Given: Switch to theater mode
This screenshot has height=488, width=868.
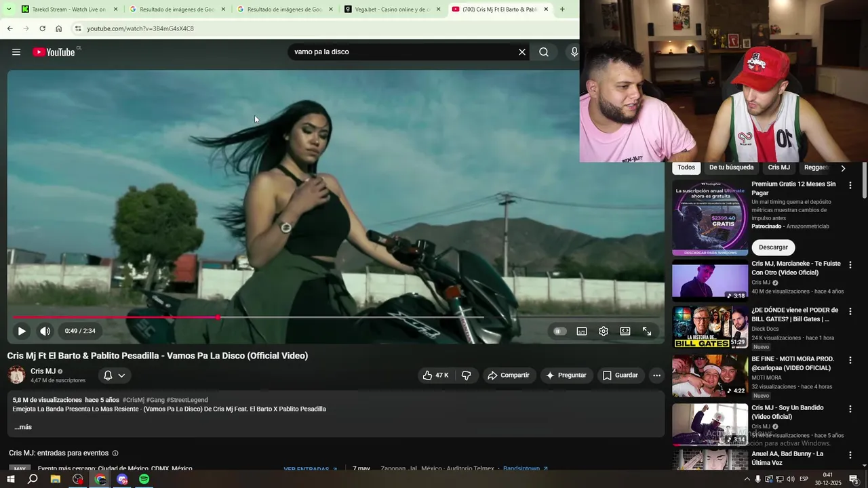Looking at the screenshot, I should pos(625,331).
